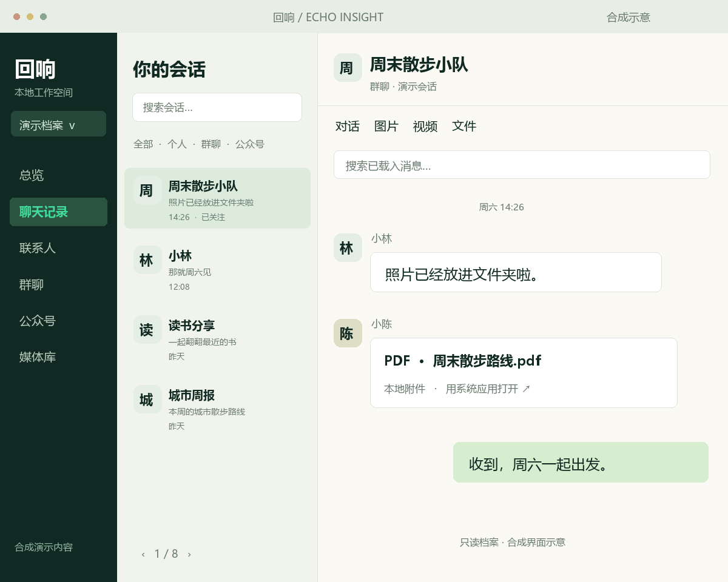The width and height of the screenshot is (728, 582).
Task: Switch to the 视频 tab
Action: pyautogui.click(x=425, y=126)
